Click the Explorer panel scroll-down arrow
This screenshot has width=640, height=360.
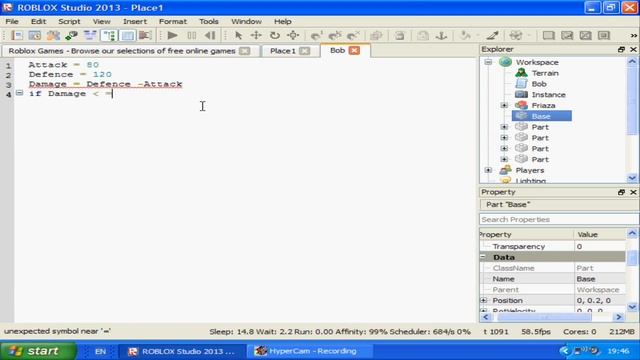pyautogui.click(x=632, y=178)
